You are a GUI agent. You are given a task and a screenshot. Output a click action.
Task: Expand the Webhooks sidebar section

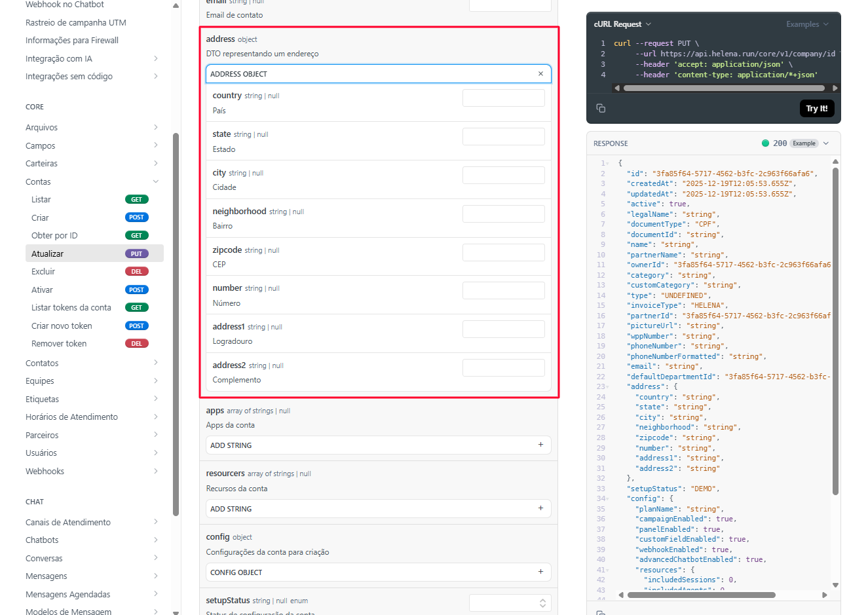(155, 471)
